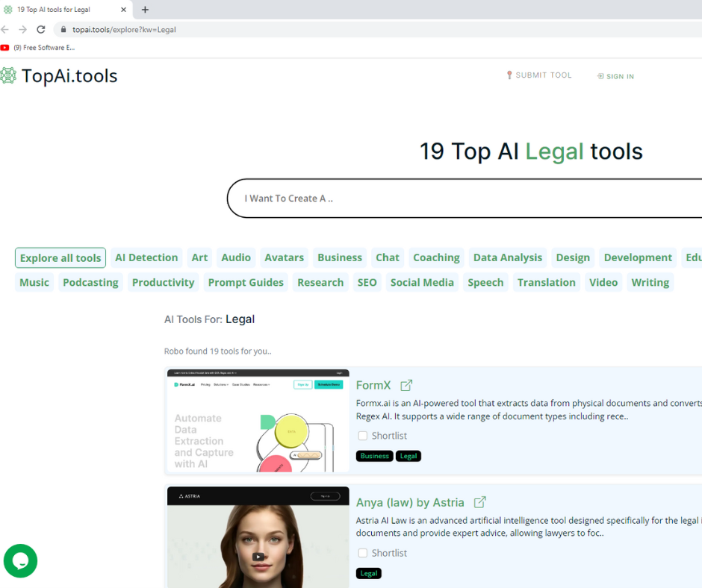
Task: Go back with browser back arrow
Action: coord(5,30)
